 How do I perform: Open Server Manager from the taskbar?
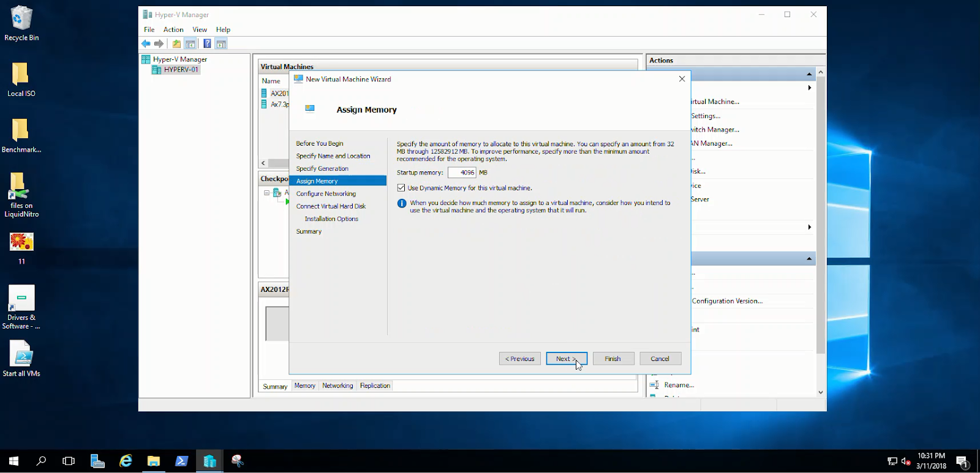97,461
